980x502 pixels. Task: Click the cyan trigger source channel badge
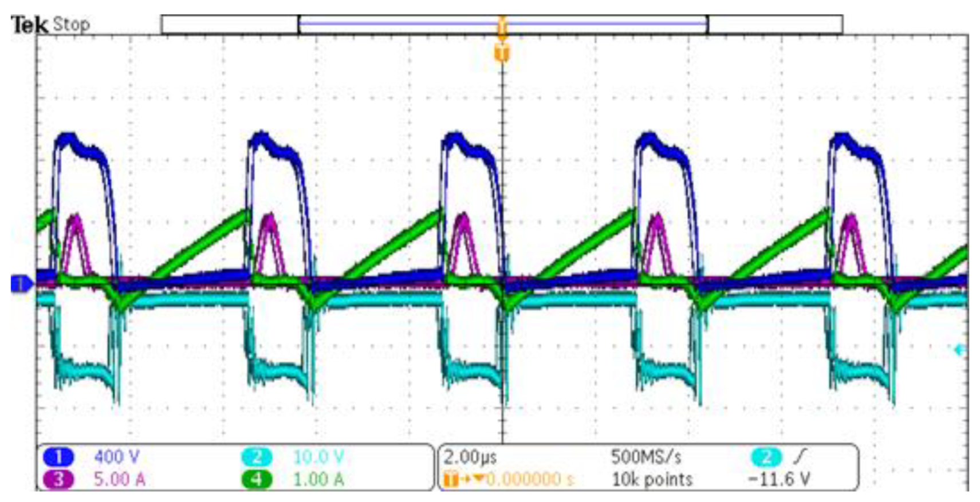tap(766, 457)
